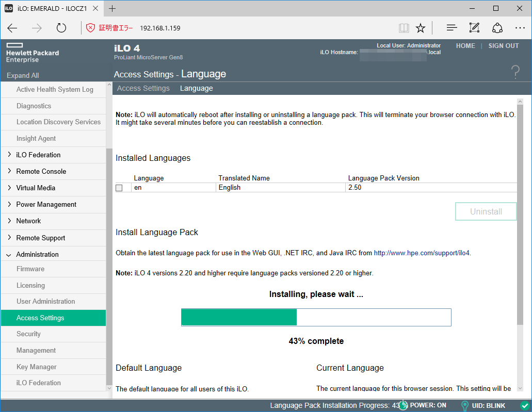Click the green health checkmark icon

(525, 406)
